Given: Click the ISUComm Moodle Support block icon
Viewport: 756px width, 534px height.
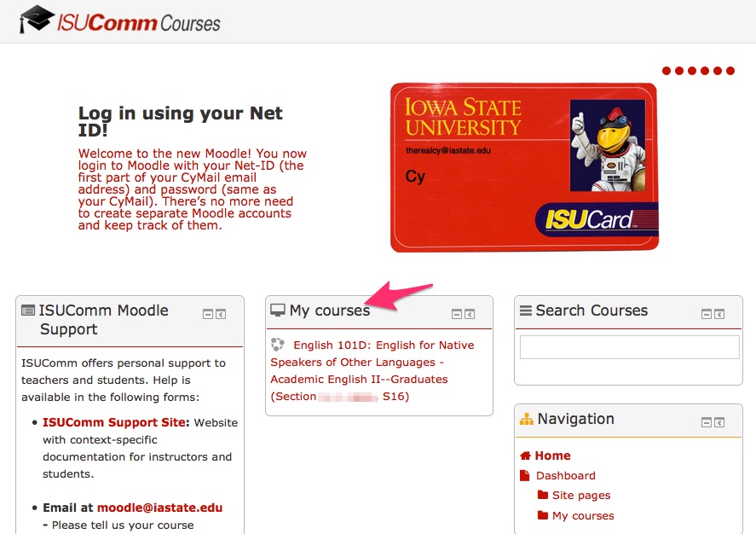Looking at the screenshot, I should [28, 311].
